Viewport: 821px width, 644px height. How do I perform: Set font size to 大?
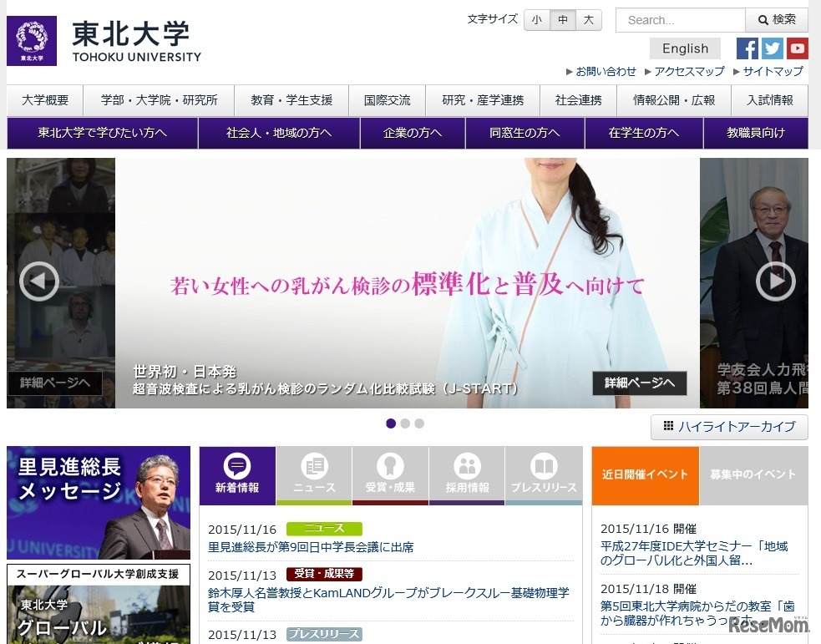(588, 20)
